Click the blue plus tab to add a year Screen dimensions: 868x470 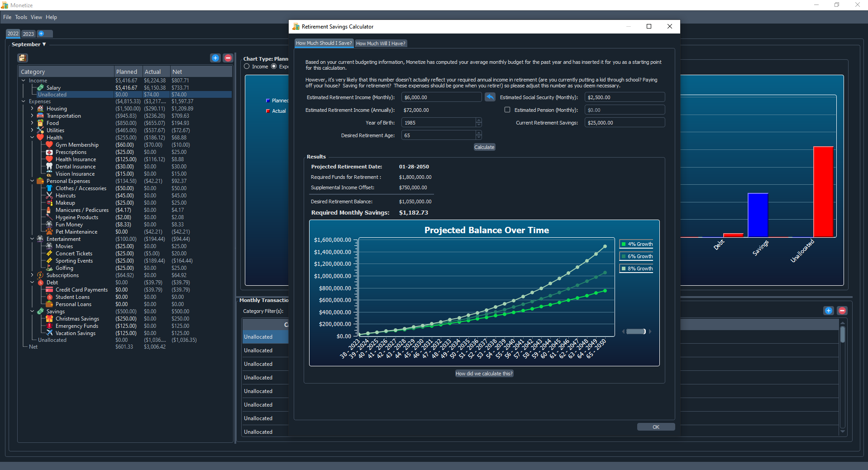pyautogui.click(x=41, y=34)
